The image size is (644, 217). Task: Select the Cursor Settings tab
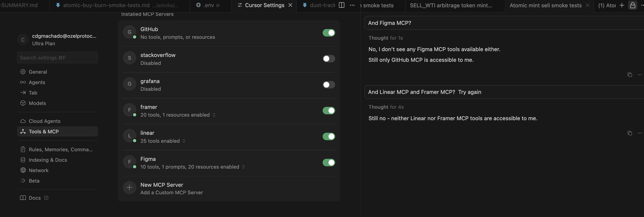click(x=264, y=5)
